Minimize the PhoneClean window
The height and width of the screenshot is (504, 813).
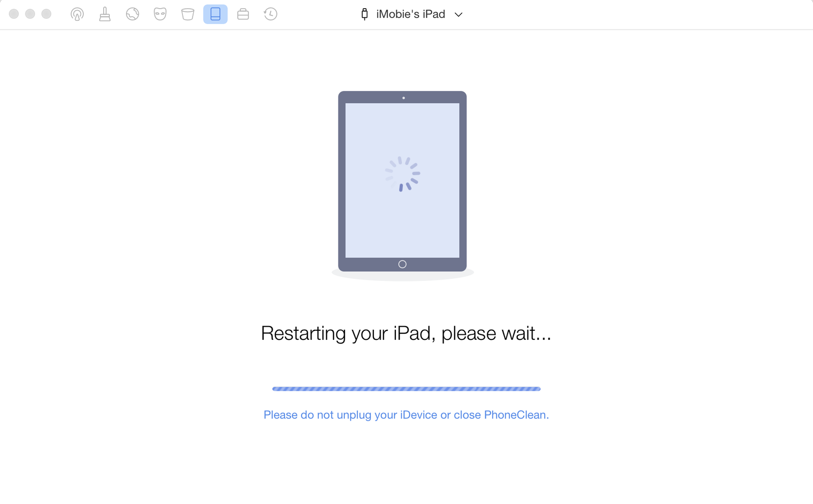pos(30,14)
